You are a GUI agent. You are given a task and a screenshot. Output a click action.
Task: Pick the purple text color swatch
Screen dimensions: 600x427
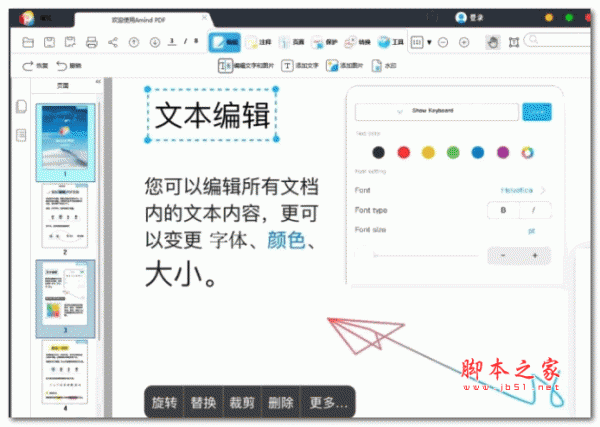[503, 152]
